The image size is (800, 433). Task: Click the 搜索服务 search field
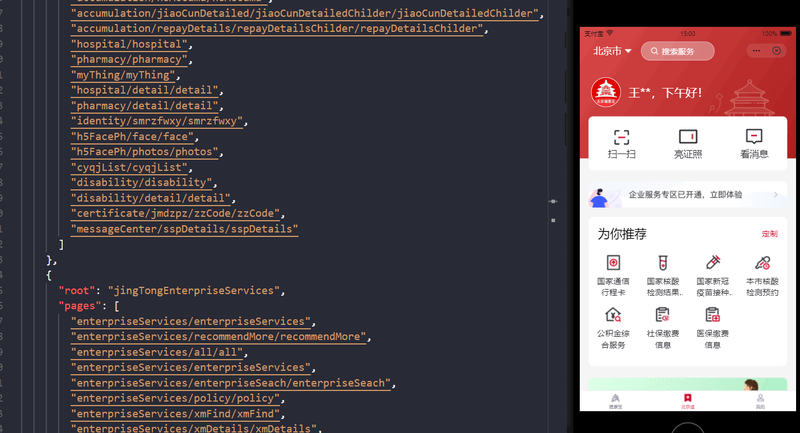click(678, 51)
